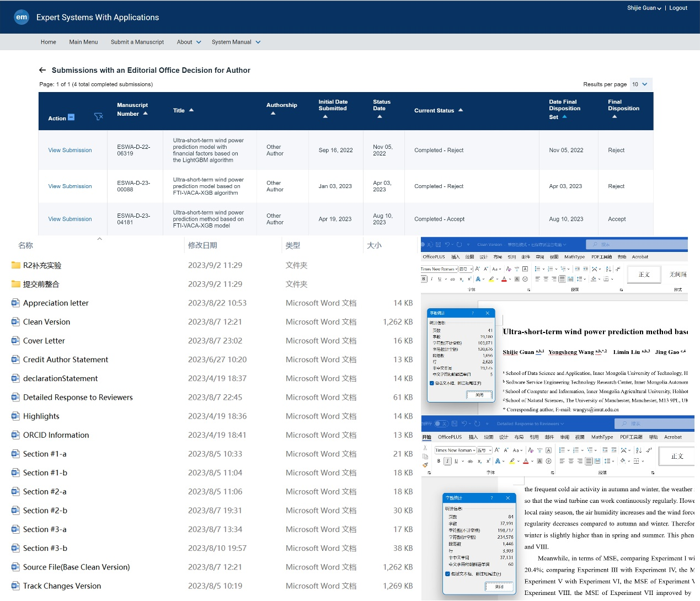
Task: Open font name dropdown in lower Word window
Action: (x=473, y=450)
